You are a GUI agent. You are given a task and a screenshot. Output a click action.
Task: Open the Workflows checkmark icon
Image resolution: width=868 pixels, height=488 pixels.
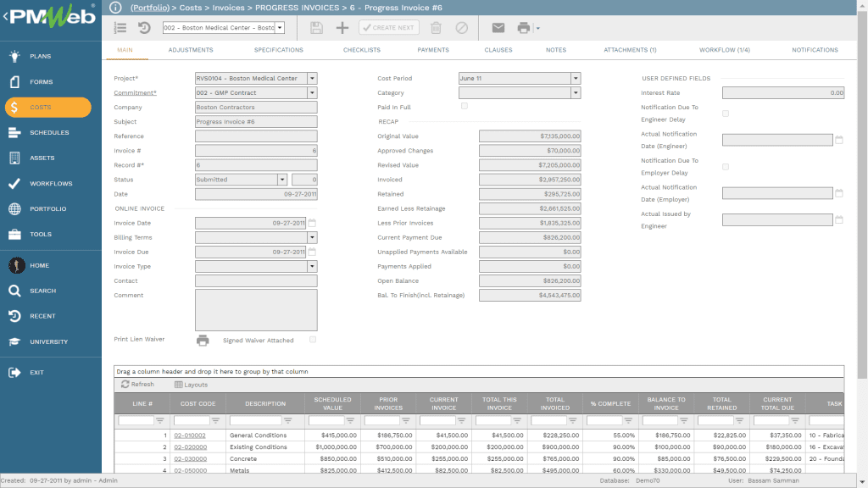(14, 184)
